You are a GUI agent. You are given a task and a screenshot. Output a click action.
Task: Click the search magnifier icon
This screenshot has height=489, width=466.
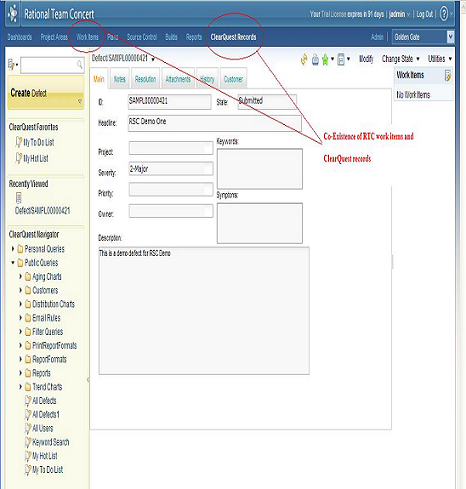[80, 64]
